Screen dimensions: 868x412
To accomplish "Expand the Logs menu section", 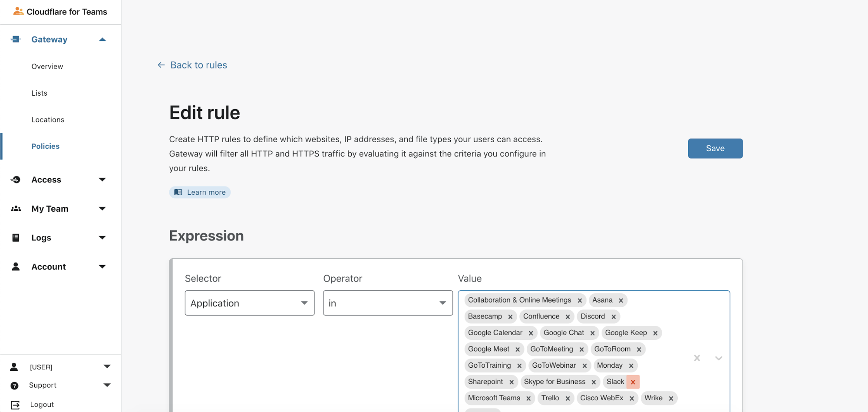I will point(102,238).
